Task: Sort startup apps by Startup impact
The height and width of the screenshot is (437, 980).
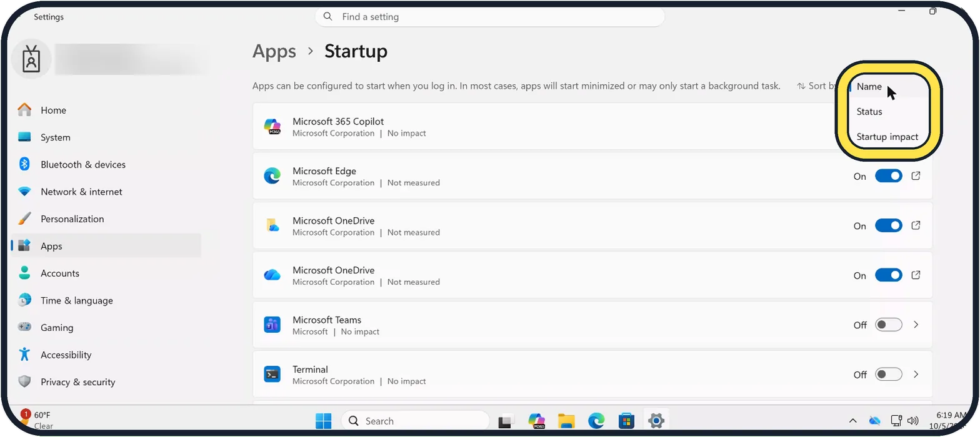Action: coord(889,137)
